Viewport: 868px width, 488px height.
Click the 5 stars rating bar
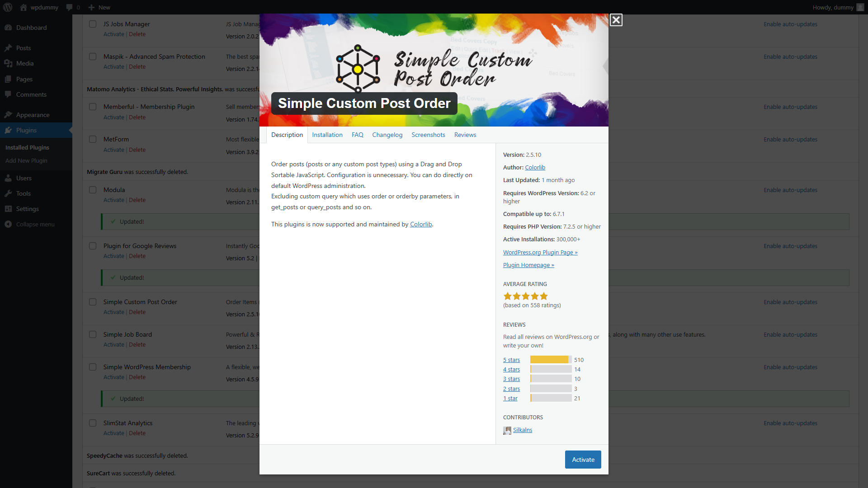551,360
